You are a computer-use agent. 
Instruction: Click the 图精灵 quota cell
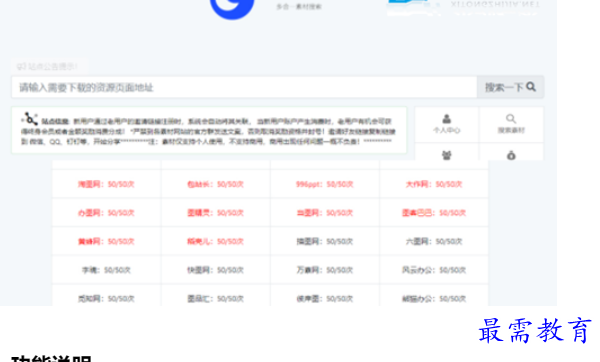(x=215, y=213)
